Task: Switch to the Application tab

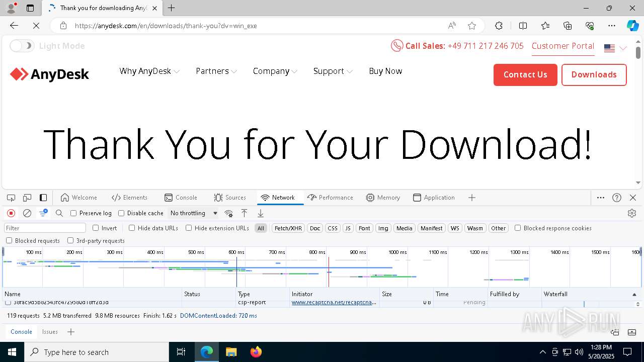Action: point(434,198)
